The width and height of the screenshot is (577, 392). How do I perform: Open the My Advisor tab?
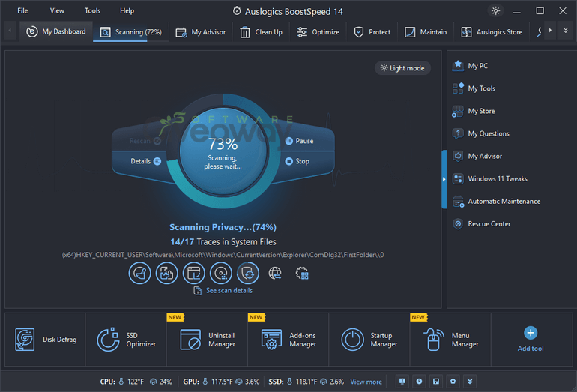[201, 32]
